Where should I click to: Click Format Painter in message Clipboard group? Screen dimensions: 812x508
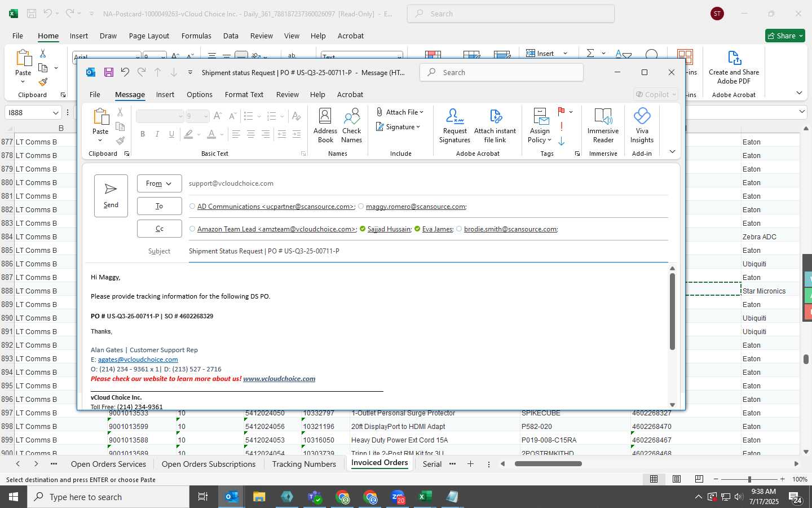coord(120,141)
